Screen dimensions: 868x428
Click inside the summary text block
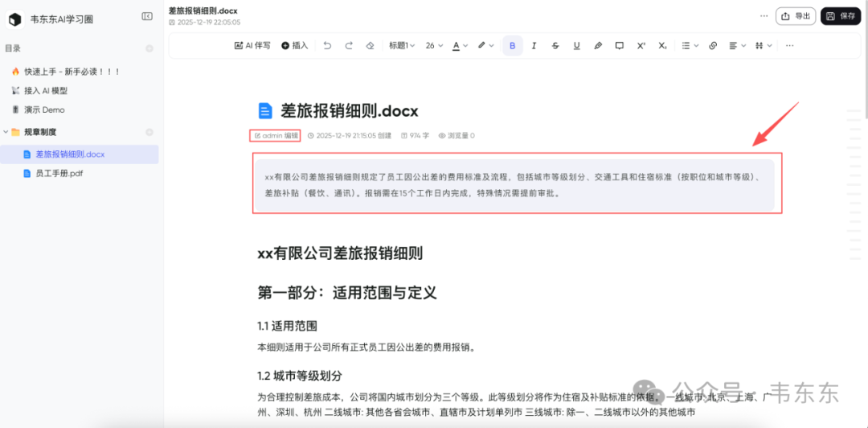515,186
